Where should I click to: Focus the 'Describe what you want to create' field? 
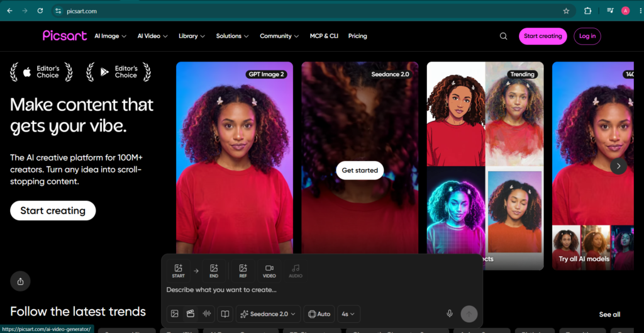coord(321,290)
